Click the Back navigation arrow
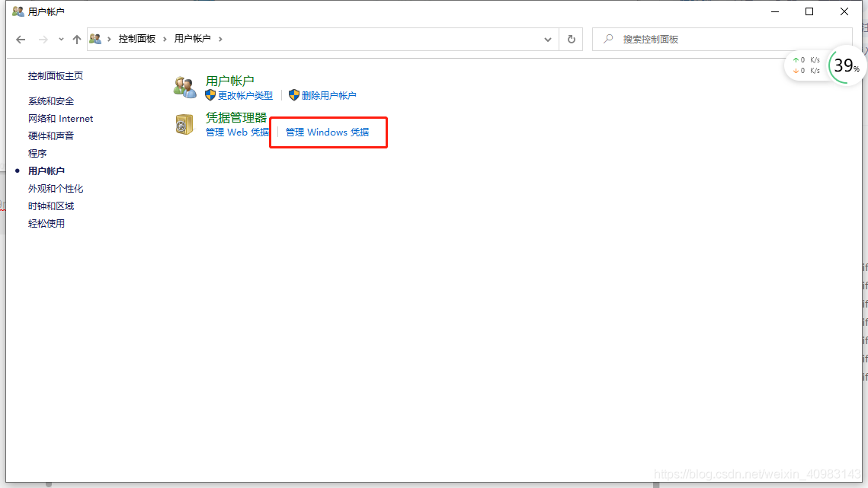This screenshot has height=488, width=868. point(21,40)
